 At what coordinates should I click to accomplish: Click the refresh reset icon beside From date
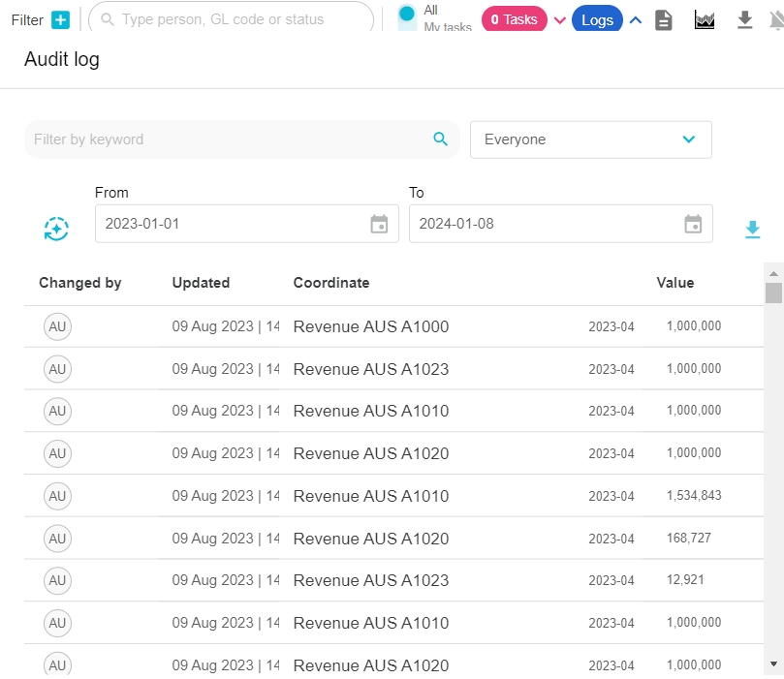(x=56, y=230)
